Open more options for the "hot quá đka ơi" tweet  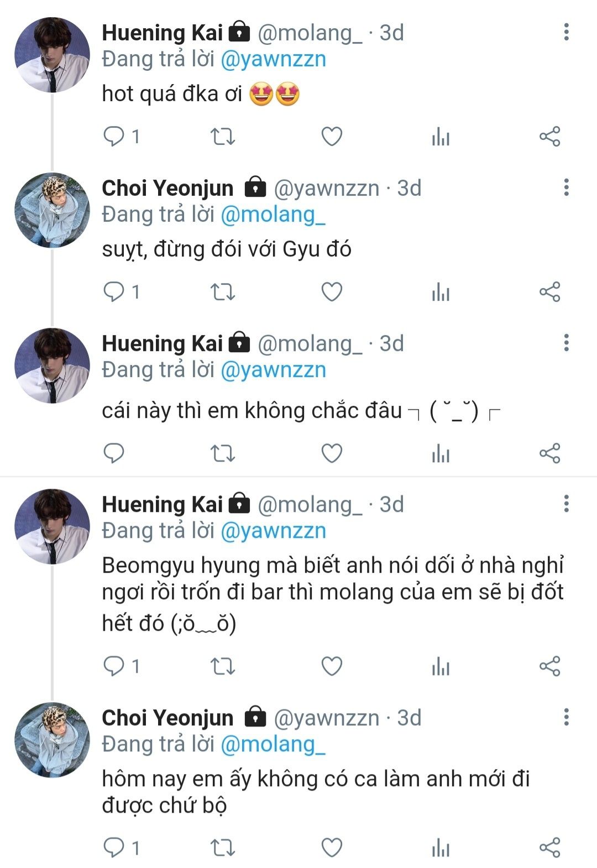pos(566,32)
